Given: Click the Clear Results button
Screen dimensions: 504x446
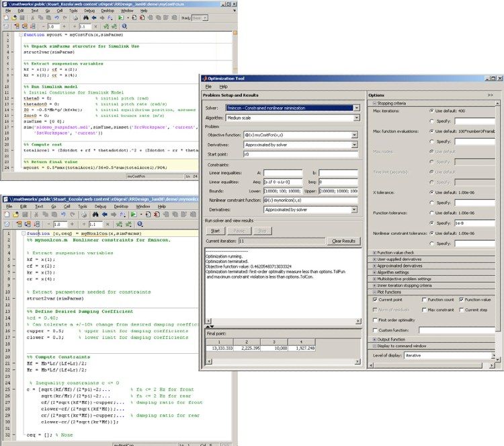Looking at the screenshot, I should 343,240.
